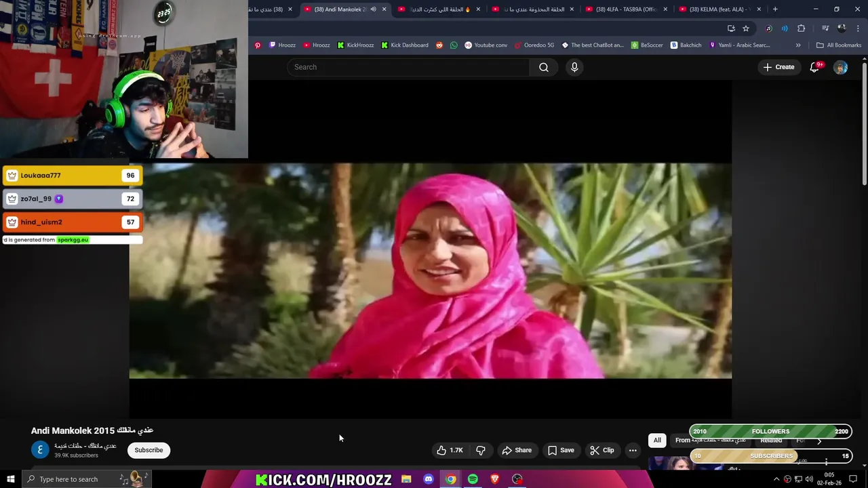Viewport: 868px width, 488px height.
Task: Click the Create video button
Action: coord(778,67)
